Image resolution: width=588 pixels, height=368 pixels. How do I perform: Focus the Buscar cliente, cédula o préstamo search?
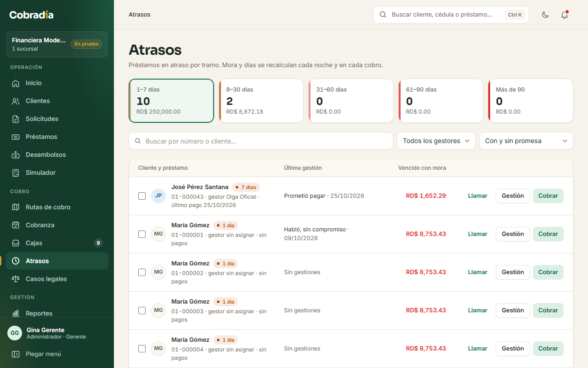click(451, 15)
